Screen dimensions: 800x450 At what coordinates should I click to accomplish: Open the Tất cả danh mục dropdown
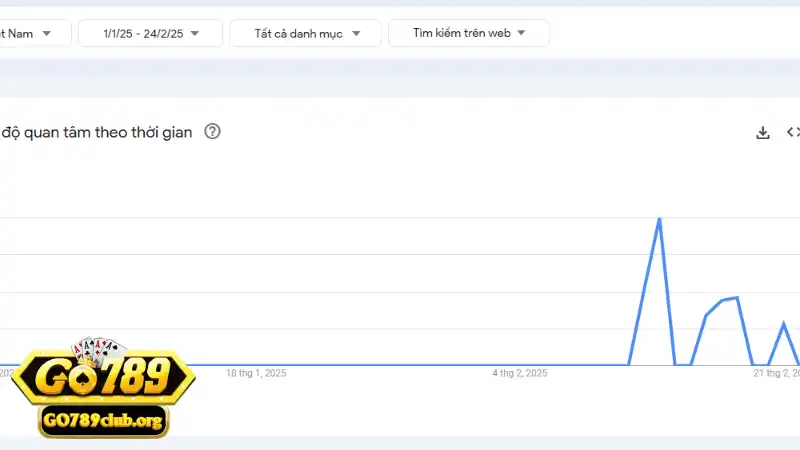pos(305,33)
